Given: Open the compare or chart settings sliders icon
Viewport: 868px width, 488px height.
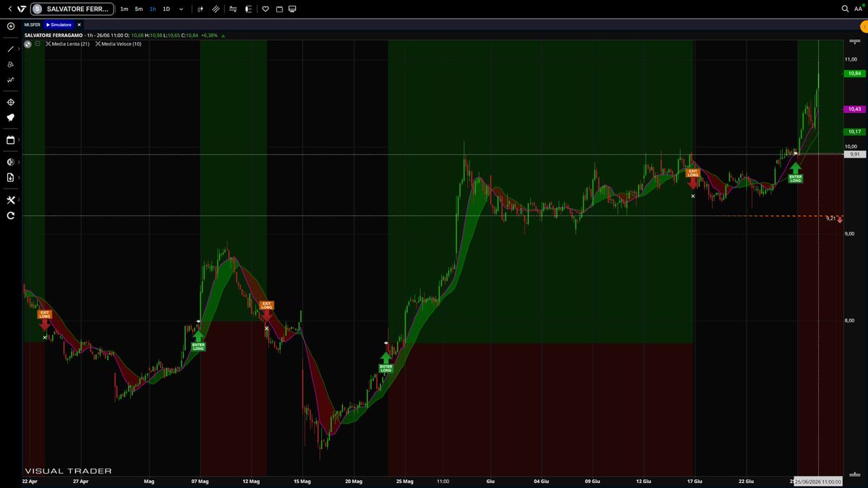Looking at the screenshot, I should (233, 9).
